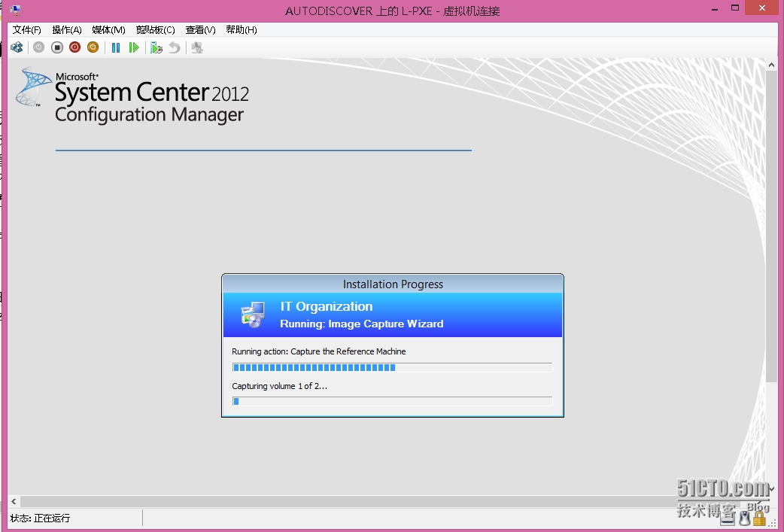Click the Installation Progress dialog title

(393, 284)
